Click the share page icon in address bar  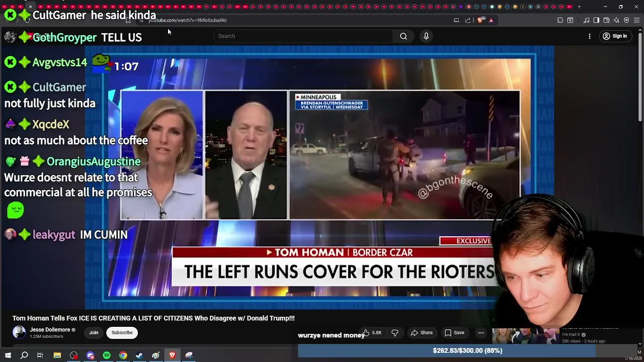pyautogui.click(x=468, y=20)
